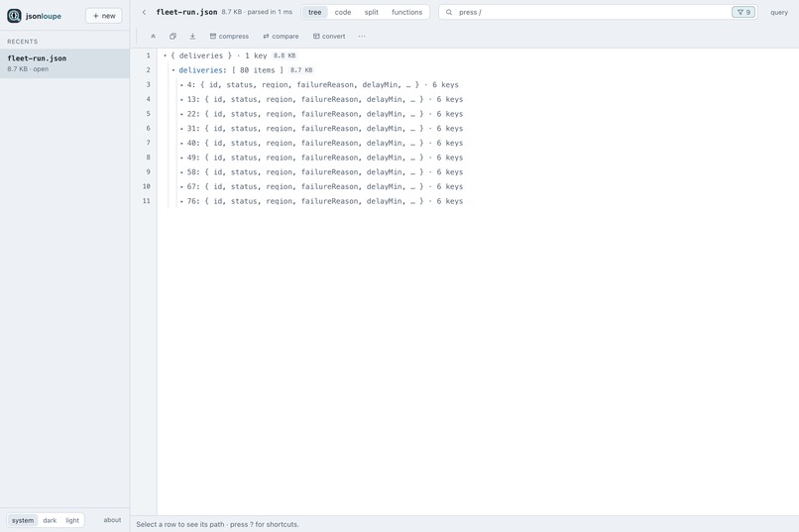Click collapse-all double chevron icon
This screenshot has height=532, width=799.
point(153,36)
